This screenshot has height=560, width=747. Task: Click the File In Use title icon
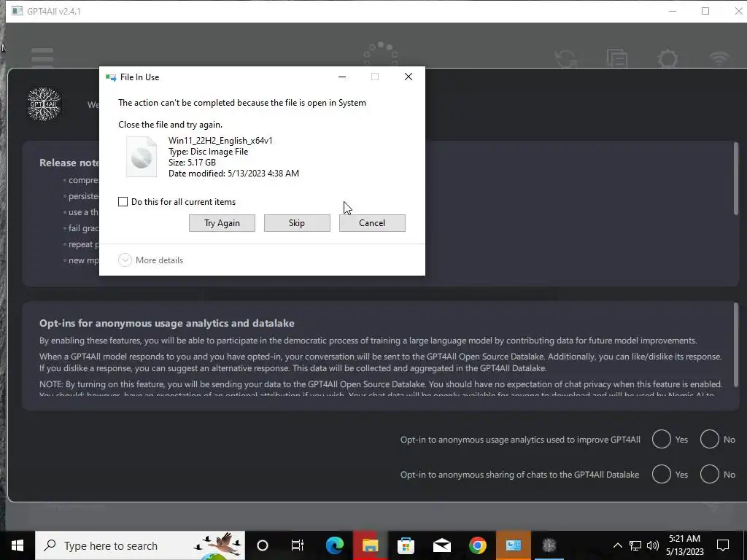tap(111, 77)
